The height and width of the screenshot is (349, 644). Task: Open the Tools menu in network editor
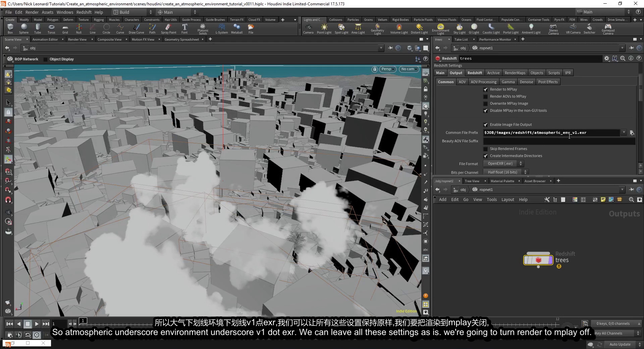pos(492,200)
